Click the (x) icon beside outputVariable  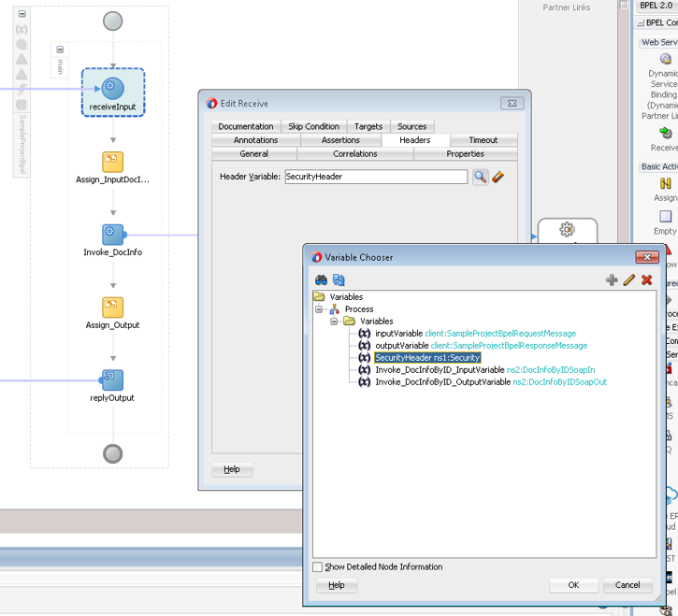(365, 346)
